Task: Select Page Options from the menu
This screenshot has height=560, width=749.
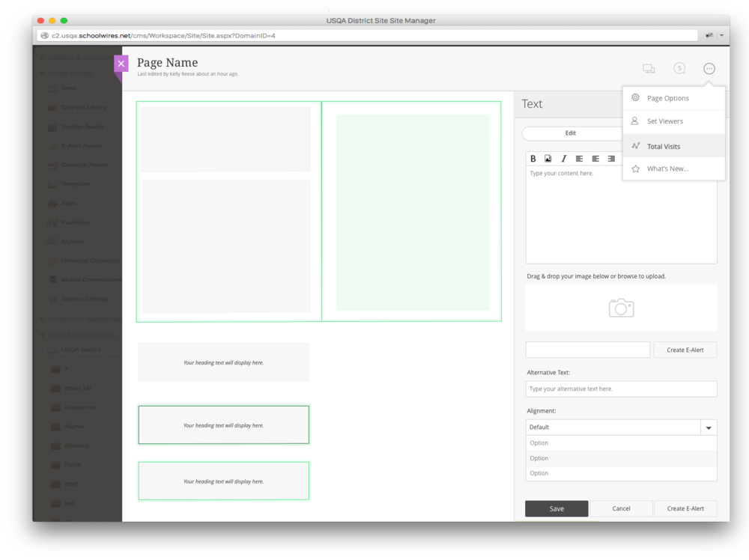Action: click(673, 98)
